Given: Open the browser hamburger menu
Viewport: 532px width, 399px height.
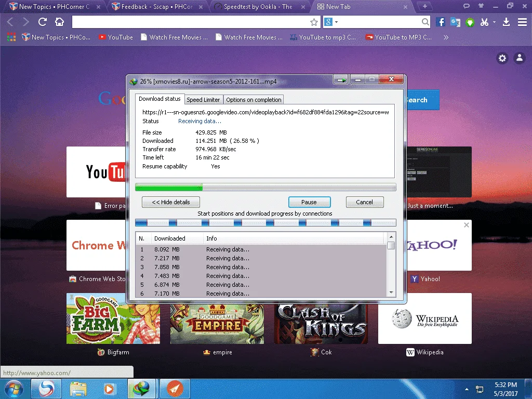Looking at the screenshot, I should point(522,22).
